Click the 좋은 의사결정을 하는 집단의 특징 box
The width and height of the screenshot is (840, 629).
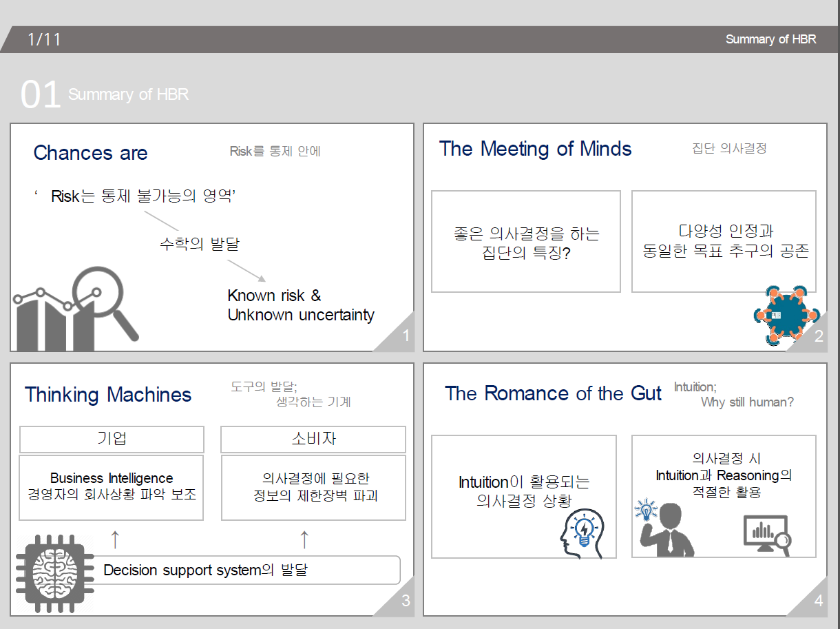click(525, 243)
